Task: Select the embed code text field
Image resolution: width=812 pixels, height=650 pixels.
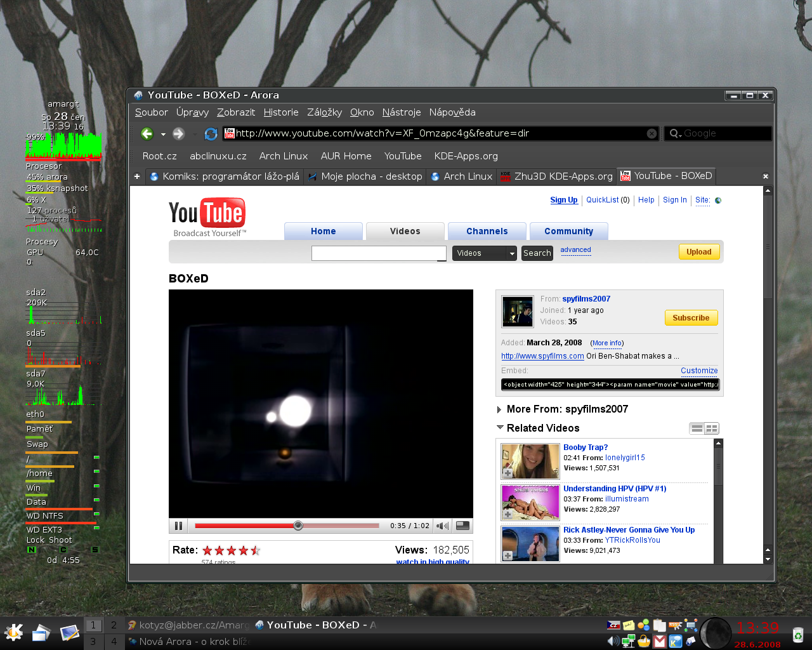Action: tap(610, 385)
